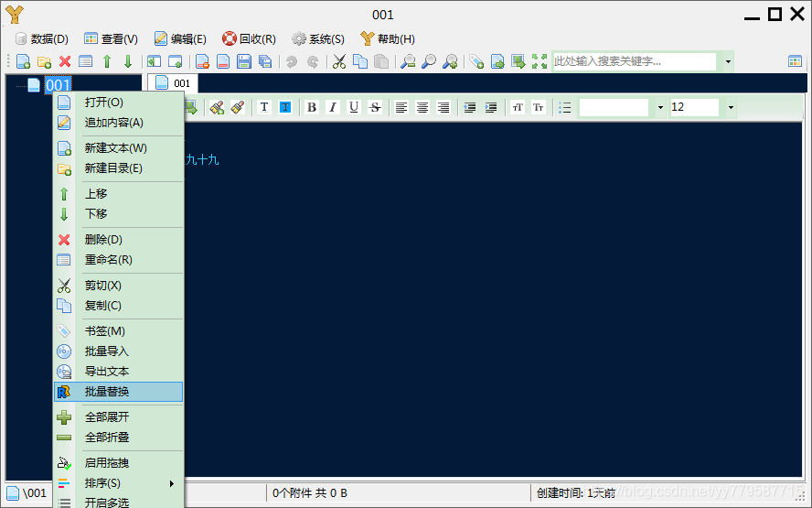Select the 001 node in tree
Screen dimensions: 812x508
[x=58, y=85]
